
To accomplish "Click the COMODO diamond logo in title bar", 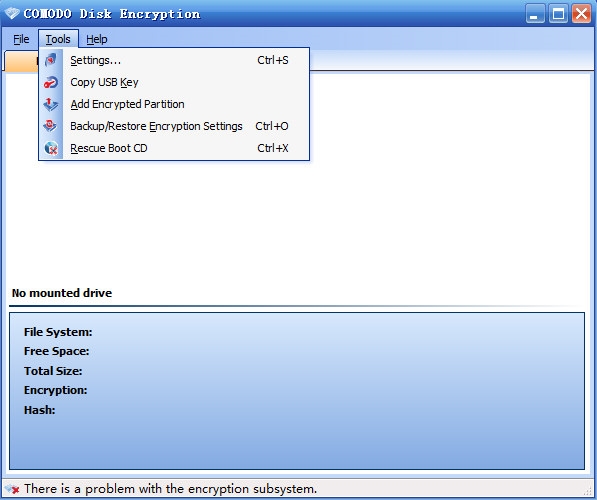I will pyautogui.click(x=12, y=14).
